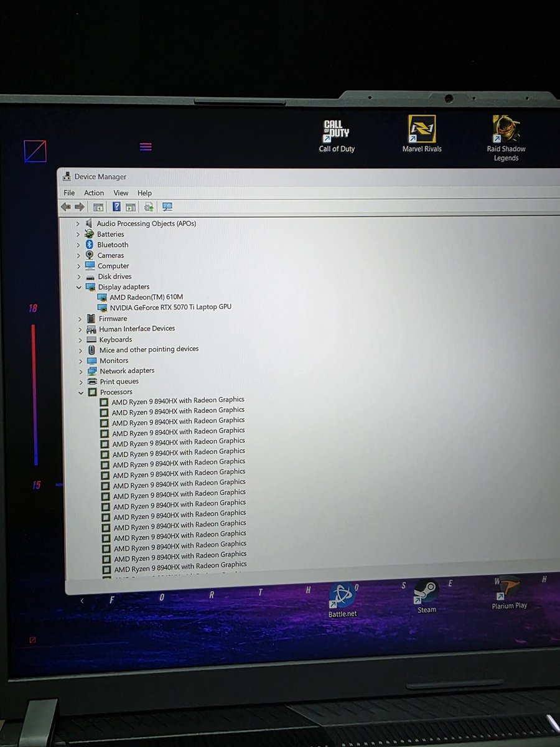Click the Display adapters category icon

[x=91, y=287]
